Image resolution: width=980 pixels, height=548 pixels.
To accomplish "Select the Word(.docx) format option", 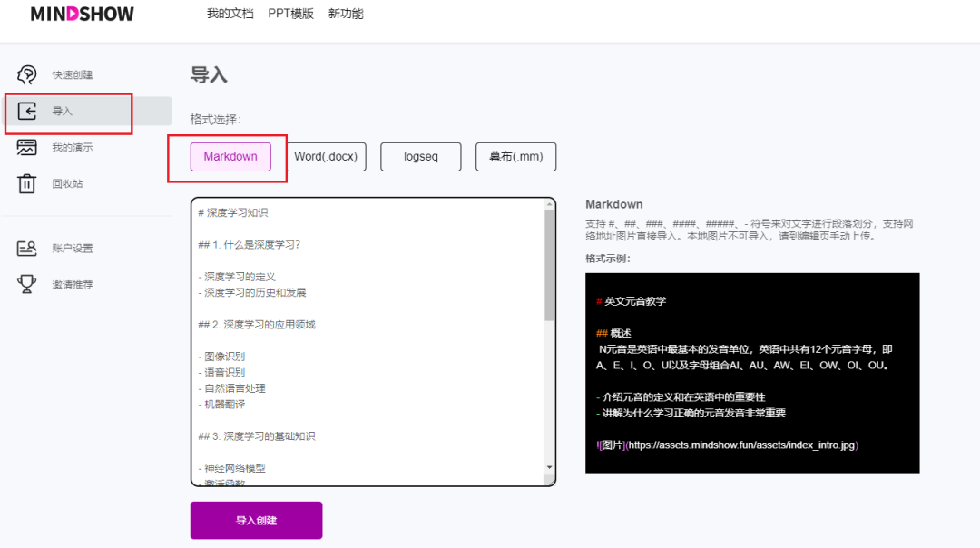I will point(326,156).
